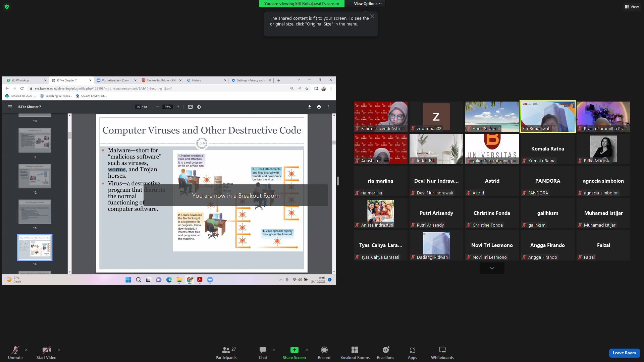Image resolution: width=644 pixels, height=362 pixels.
Task: Click the Share Screen button
Action: pyautogui.click(x=294, y=353)
